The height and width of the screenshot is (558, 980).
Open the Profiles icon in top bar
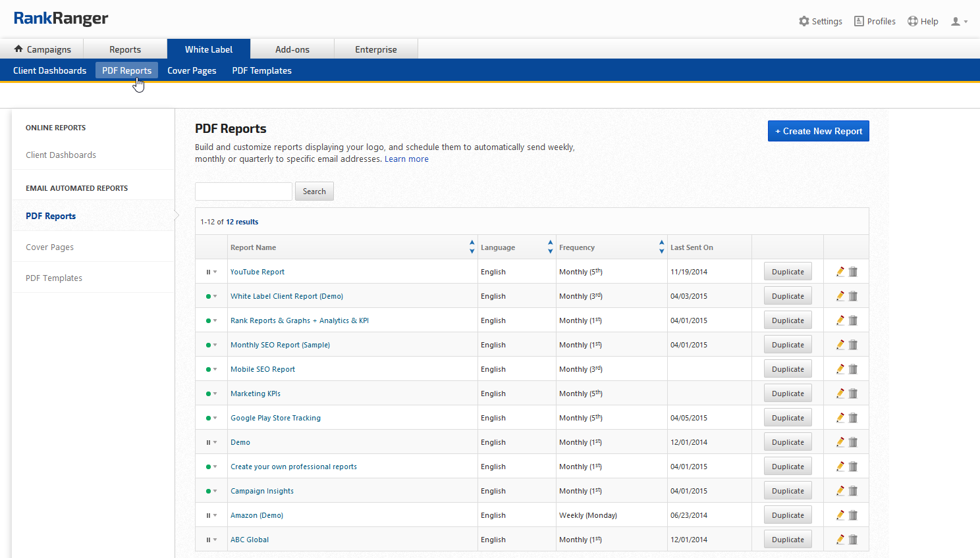point(859,21)
